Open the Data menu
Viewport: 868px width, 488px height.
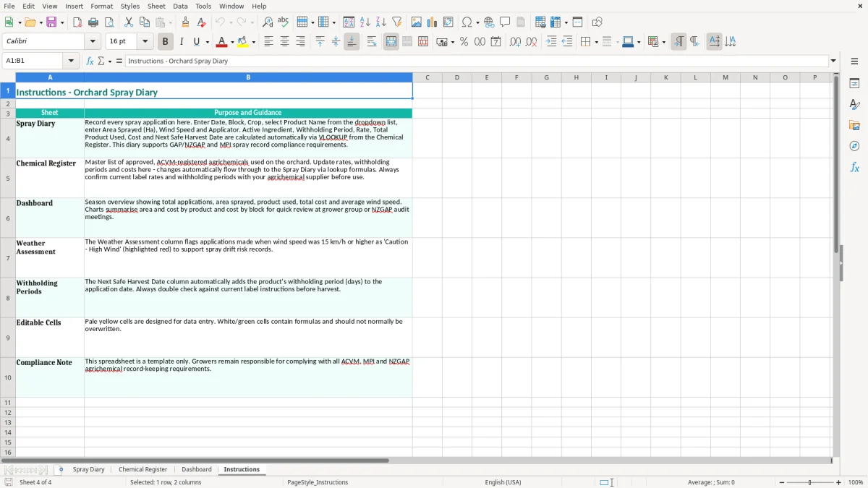pyautogui.click(x=180, y=6)
